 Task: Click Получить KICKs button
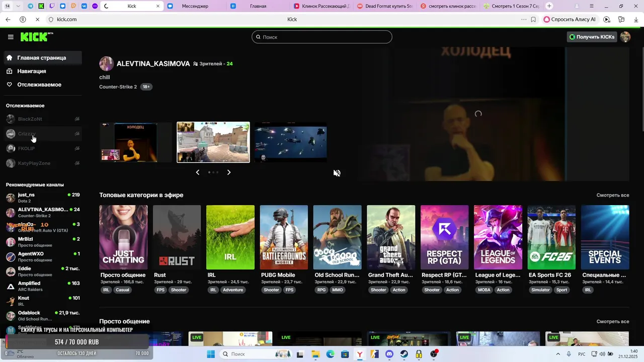(x=592, y=37)
